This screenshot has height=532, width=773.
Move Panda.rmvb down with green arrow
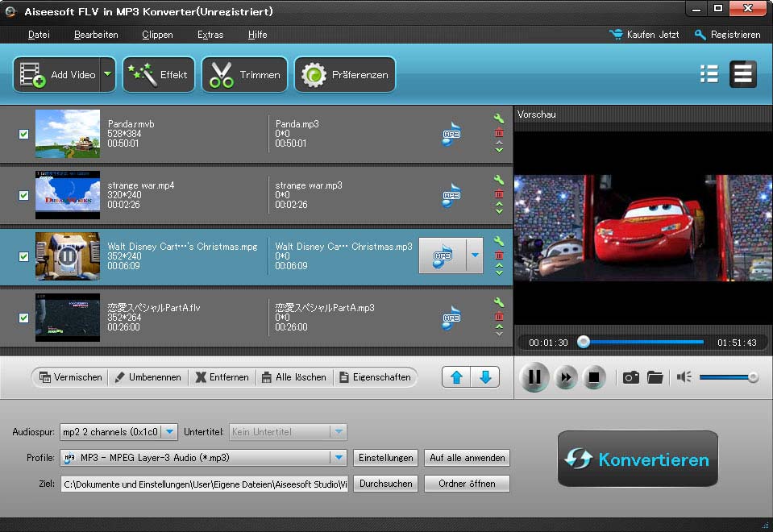pos(499,150)
